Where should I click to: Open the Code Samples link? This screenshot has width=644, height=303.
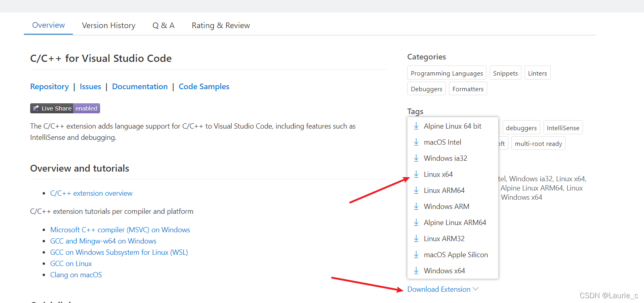pos(204,87)
